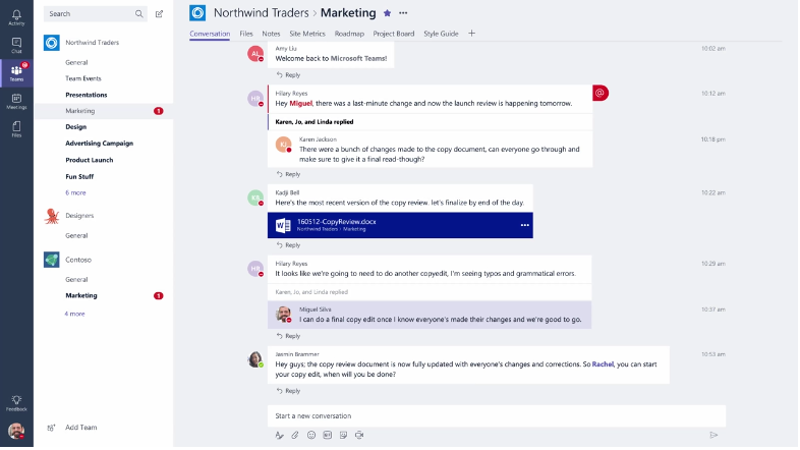Select the Advertising Campaign channel
The image size is (800, 450).
coord(99,143)
